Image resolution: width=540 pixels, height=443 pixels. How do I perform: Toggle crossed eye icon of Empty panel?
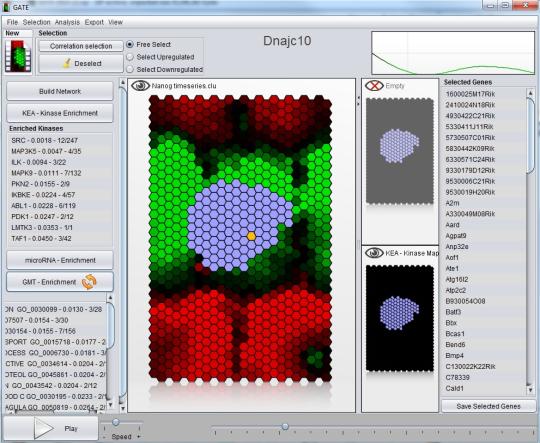click(374, 85)
